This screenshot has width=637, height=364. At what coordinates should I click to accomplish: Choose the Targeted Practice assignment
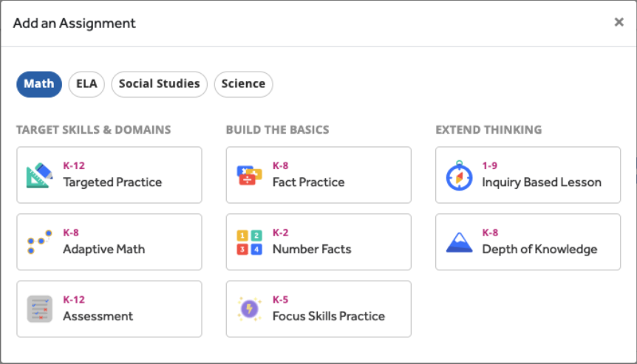pyautogui.click(x=112, y=182)
